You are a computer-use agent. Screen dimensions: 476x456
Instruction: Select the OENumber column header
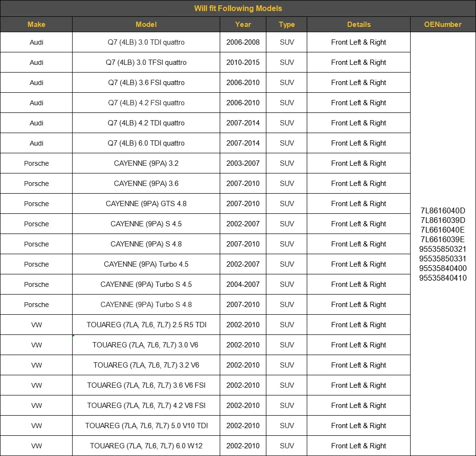coord(443,25)
